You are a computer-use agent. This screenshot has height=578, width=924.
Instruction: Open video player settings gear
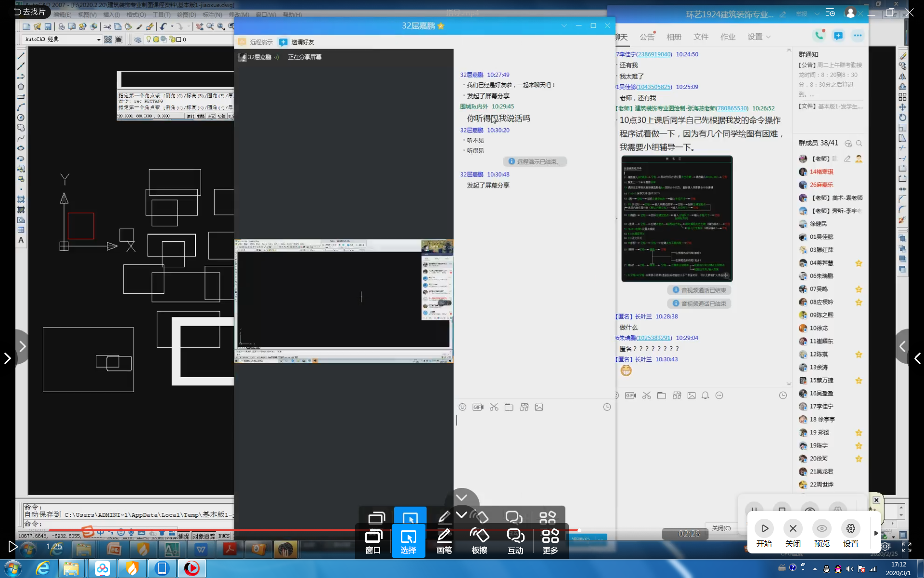[x=885, y=547]
